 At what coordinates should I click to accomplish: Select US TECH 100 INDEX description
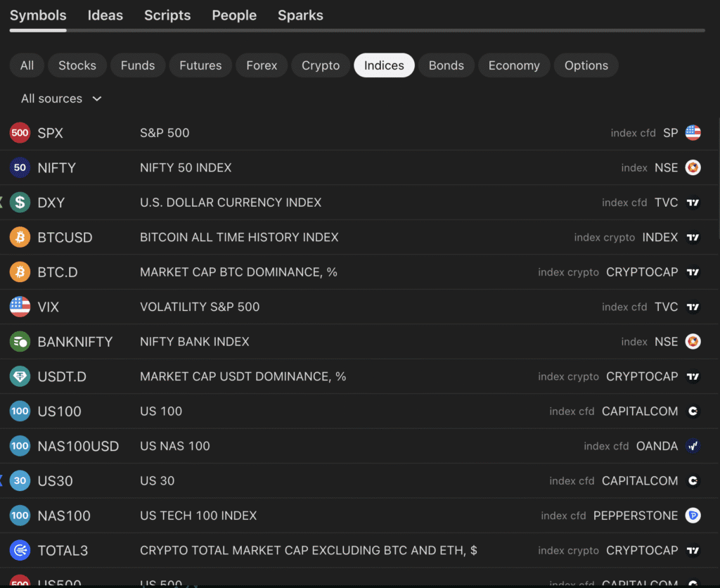pyautogui.click(x=198, y=516)
